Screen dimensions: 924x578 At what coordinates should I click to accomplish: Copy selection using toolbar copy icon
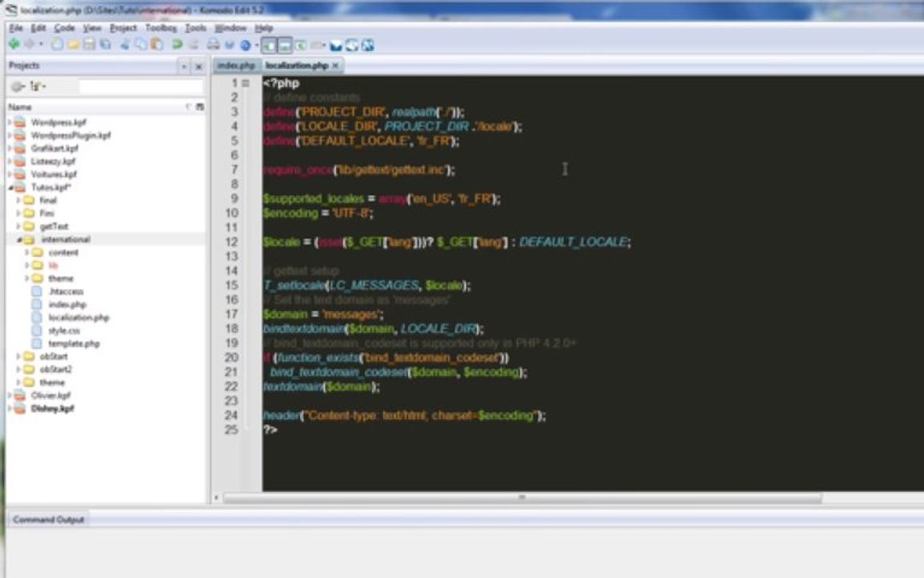point(141,44)
